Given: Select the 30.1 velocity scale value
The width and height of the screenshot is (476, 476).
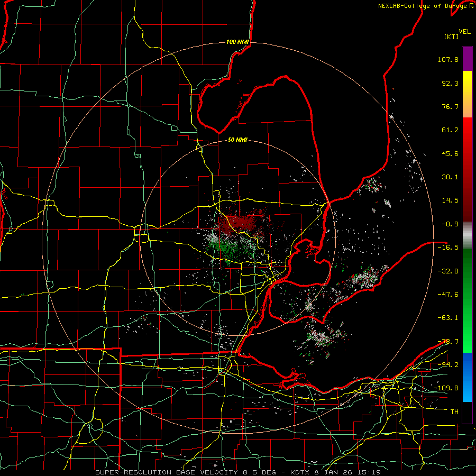Looking at the screenshot, I should pyautogui.click(x=450, y=177).
